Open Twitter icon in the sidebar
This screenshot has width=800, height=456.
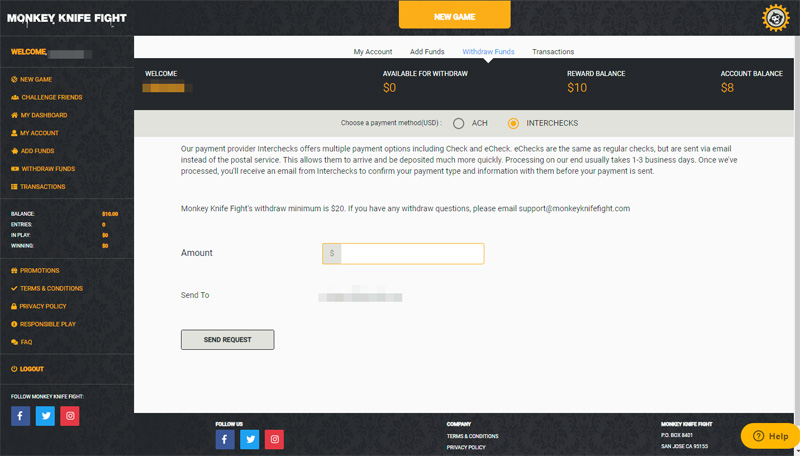pos(45,416)
